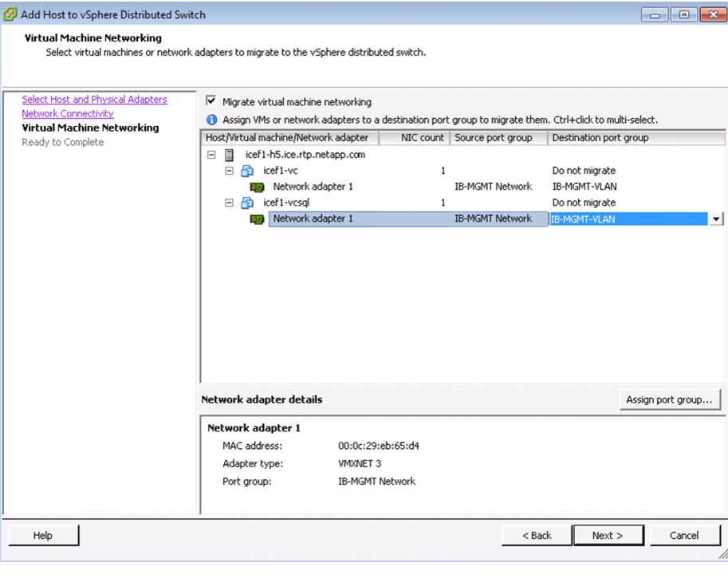Maximize the wizard window
728x586 pixels.
point(683,15)
